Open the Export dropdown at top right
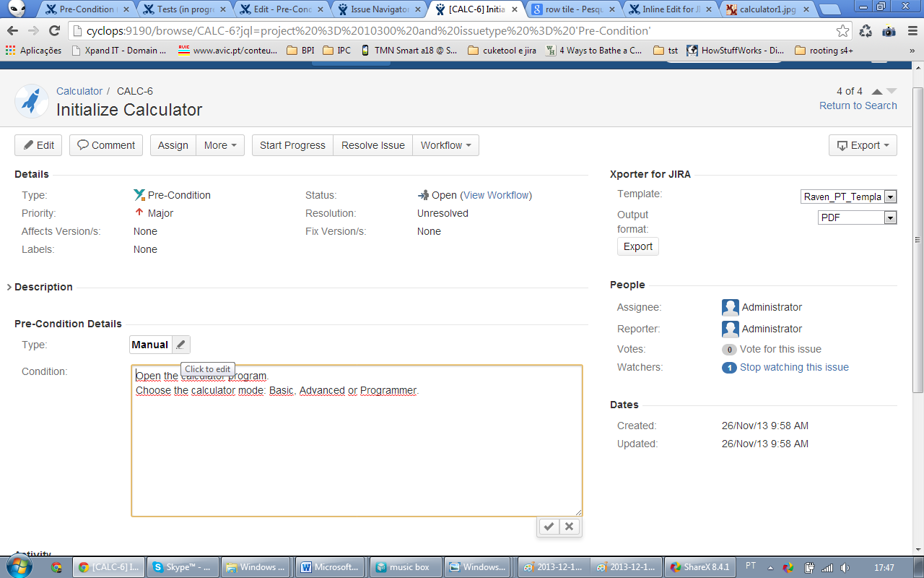 [863, 145]
